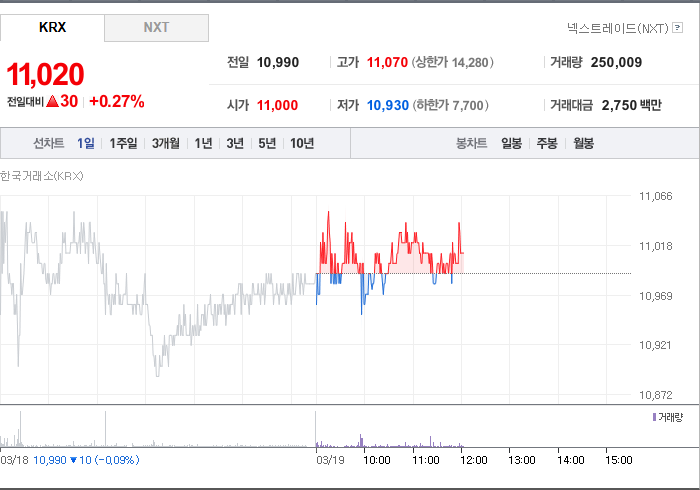700x490 pixels.
Task: Select the 1주일 line chart period
Action: (123, 143)
